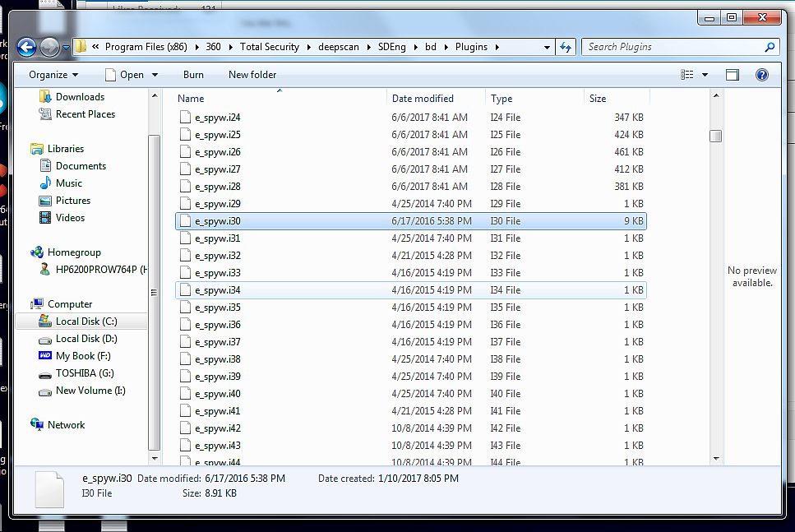
Task: Click the e_spyw.i32 file icon
Action: click(185, 255)
